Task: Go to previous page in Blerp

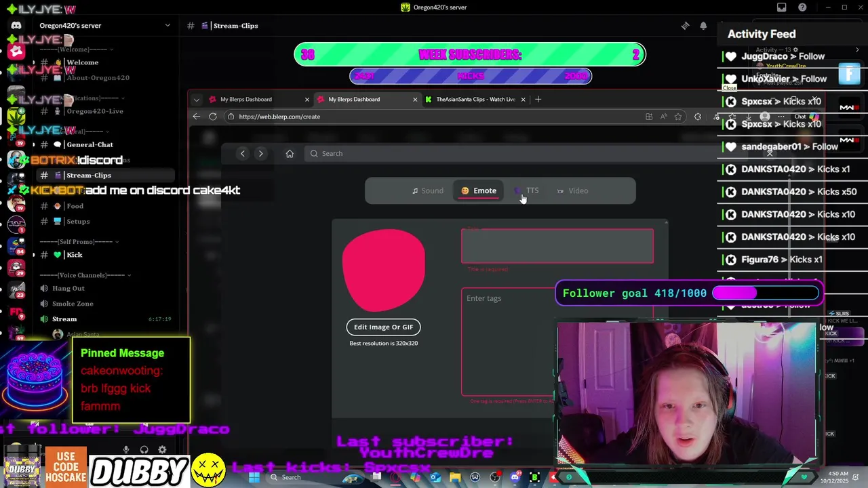Action: [x=243, y=154]
